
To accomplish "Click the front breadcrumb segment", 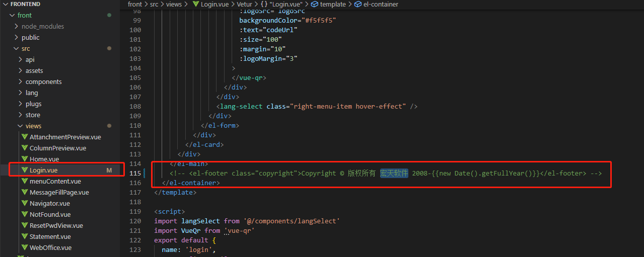I will pos(135,4).
